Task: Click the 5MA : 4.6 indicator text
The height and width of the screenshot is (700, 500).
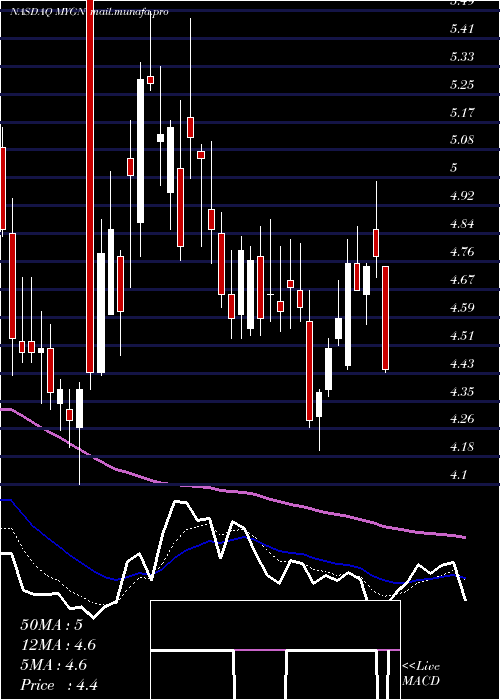Action: pyautogui.click(x=54, y=665)
